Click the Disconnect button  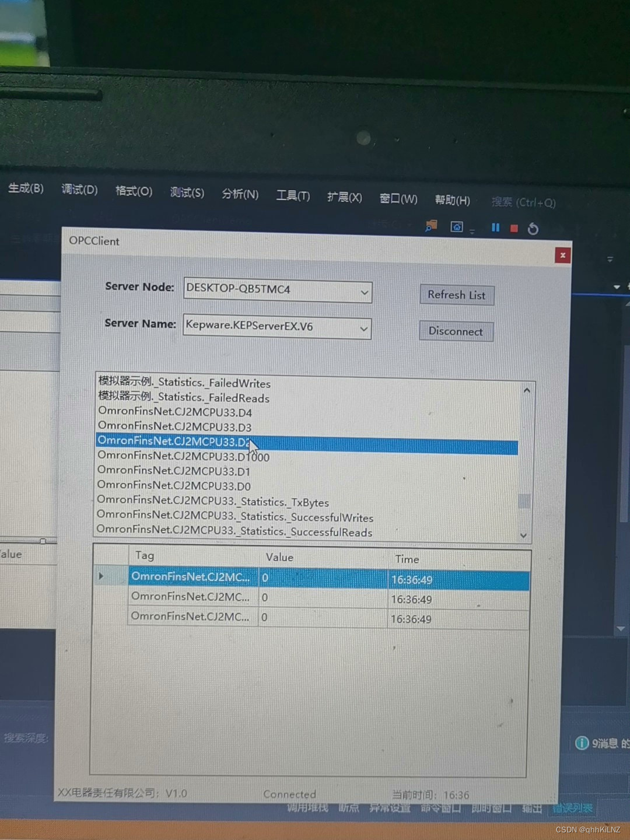coord(456,331)
